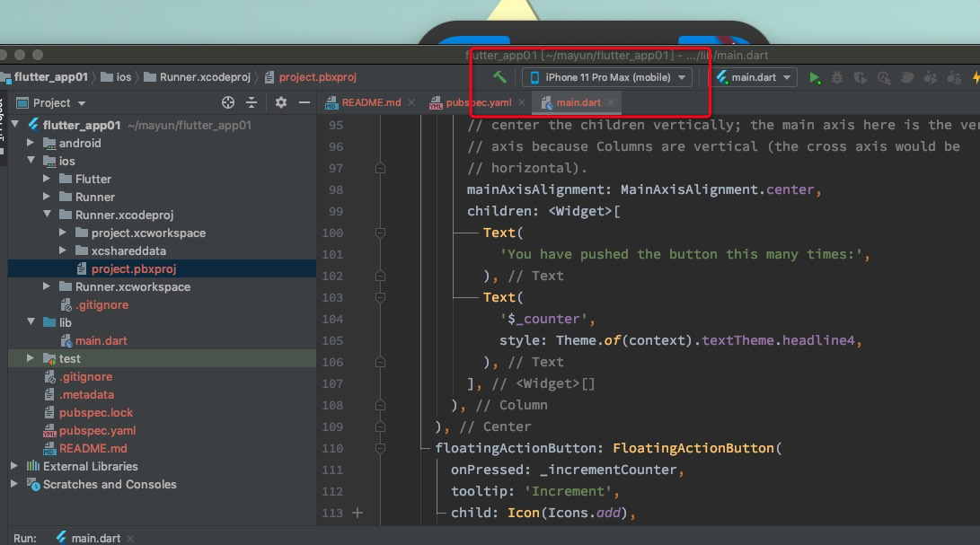Click flutter_app01 breadcrumb in navigation bar
Image resolution: width=980 pixels, height=545 pixels.
tap(45, 77)
